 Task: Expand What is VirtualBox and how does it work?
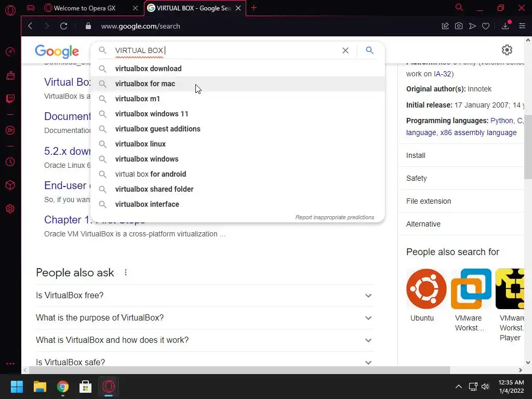click(x=205, y=340)
